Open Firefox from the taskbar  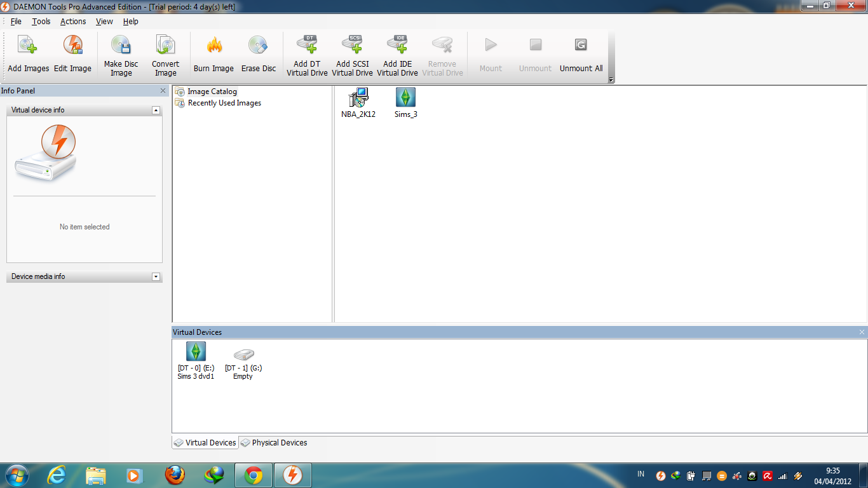click(175, 475)
